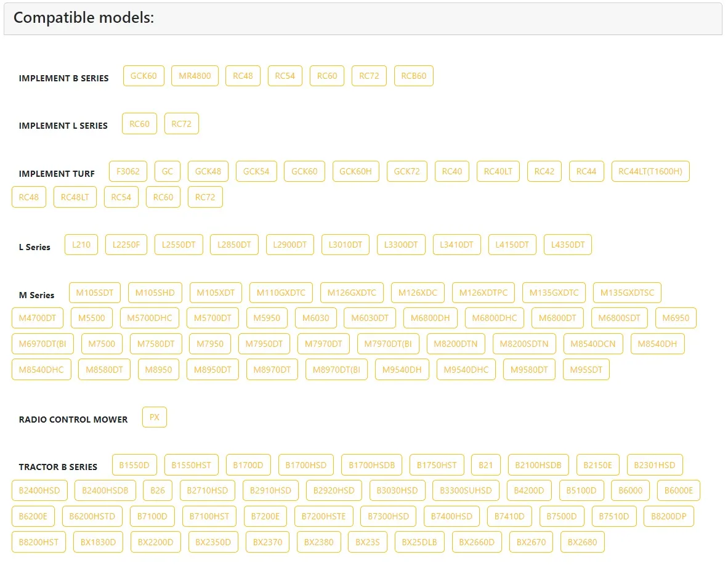Click the B1700HSDB model tag
Image resolution: width=728 pixels, height=576 pixels.
tap(371, 465)
